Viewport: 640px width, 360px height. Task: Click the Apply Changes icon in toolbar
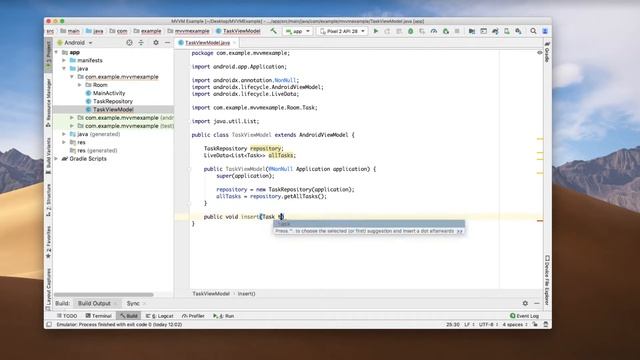387,31
